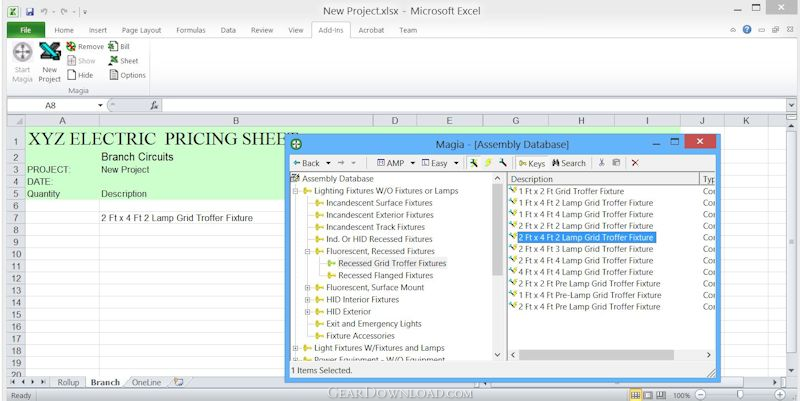Click the Select All corner of worksheet
The width and height of the screenshot is (800, 401).
16,120
